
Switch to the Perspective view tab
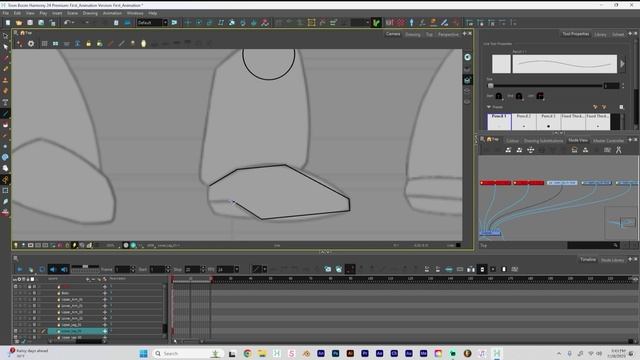448,35
